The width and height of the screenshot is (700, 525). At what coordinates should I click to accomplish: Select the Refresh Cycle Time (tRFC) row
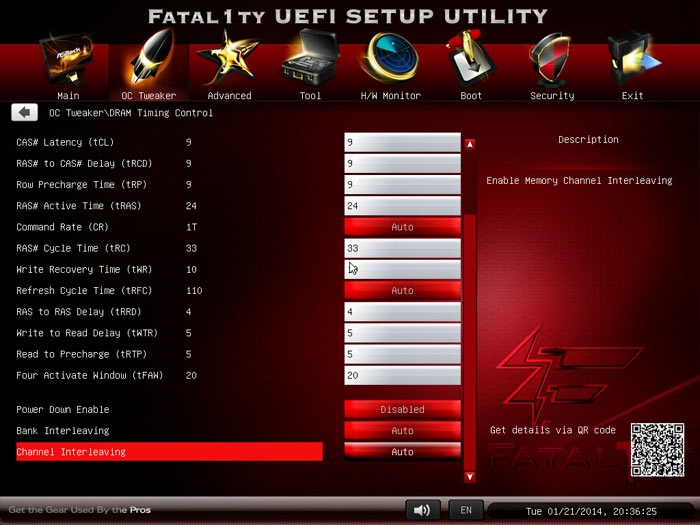(x=169, y=291)
